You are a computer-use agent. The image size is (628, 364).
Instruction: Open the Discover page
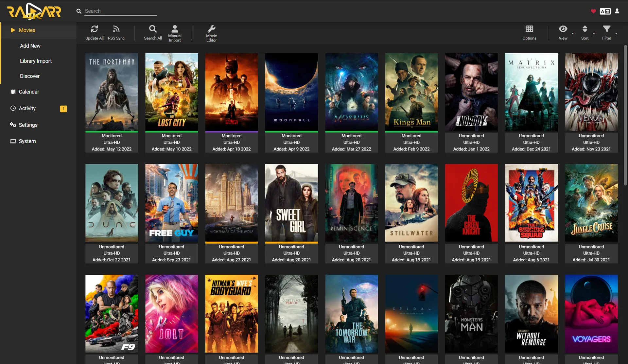(x=30, y=76)
